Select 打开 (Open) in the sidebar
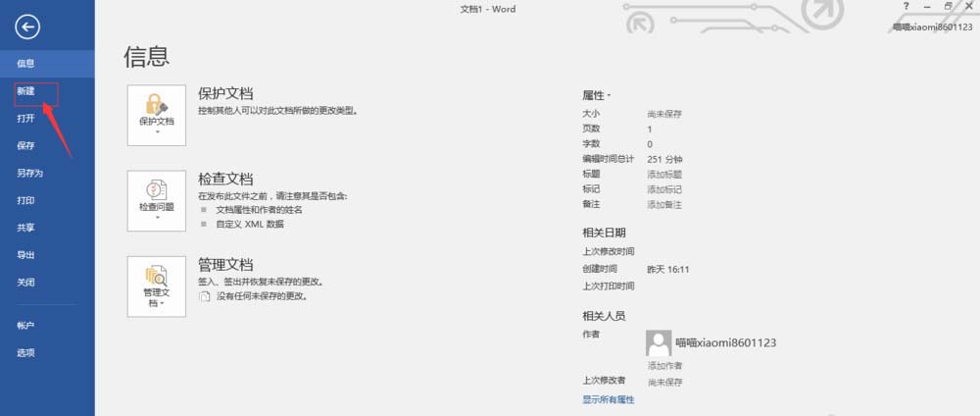980x416 pixels. [x=47, y=119]
